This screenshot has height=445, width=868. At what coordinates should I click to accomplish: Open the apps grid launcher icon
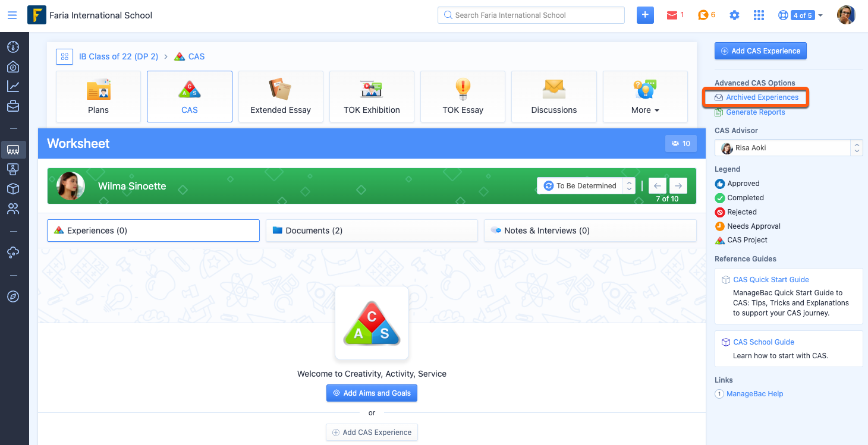click(759, 15)
